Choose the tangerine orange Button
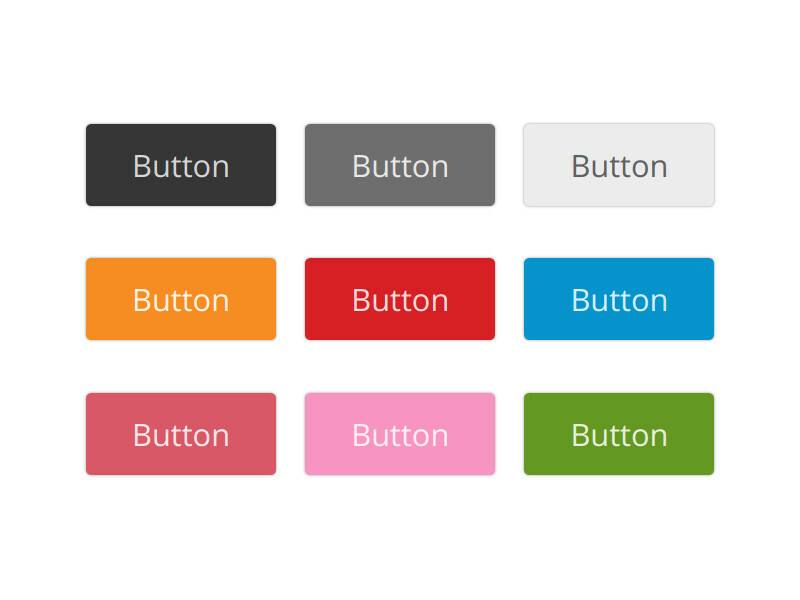Viewport: 800px width, 600px height. [181, 299]
